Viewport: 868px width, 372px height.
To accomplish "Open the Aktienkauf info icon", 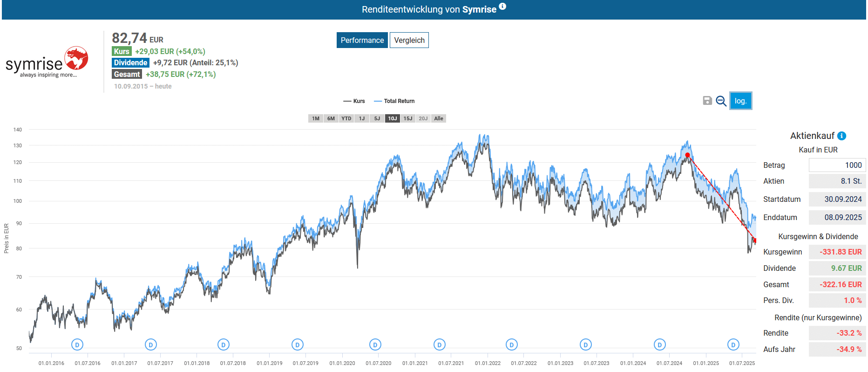I will pyautogui.click(x=841, y=136).
